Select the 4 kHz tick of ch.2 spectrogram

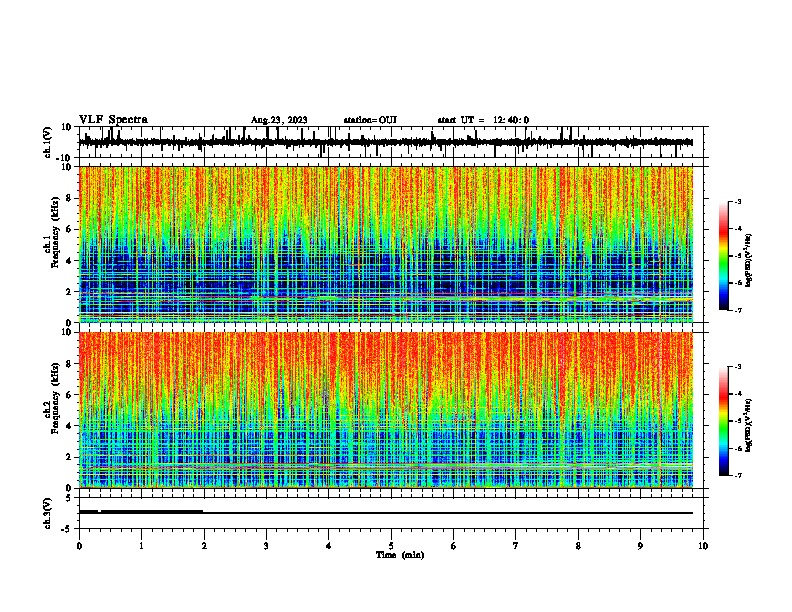69,426
